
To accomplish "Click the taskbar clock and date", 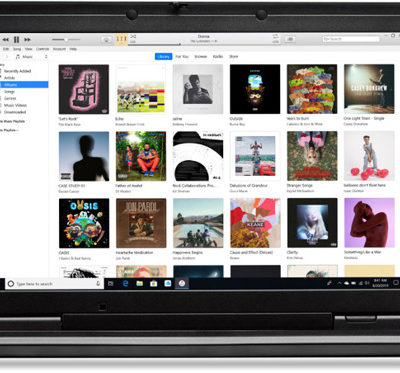I will point(380,284).
